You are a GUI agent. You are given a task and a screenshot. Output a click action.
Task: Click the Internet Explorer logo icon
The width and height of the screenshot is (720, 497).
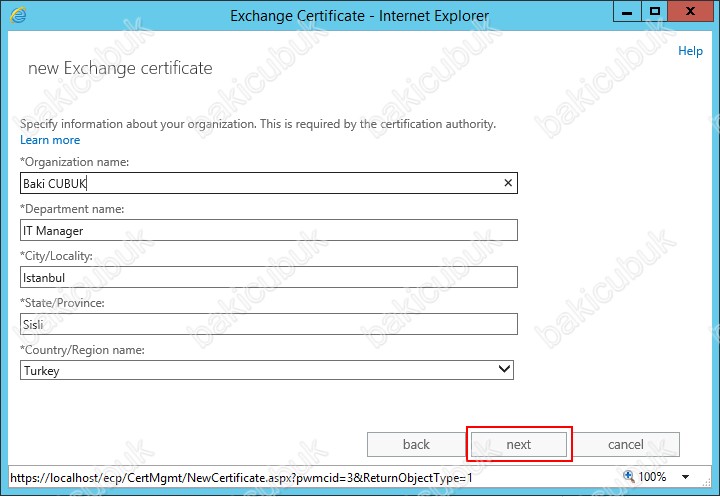click(18, 15)
